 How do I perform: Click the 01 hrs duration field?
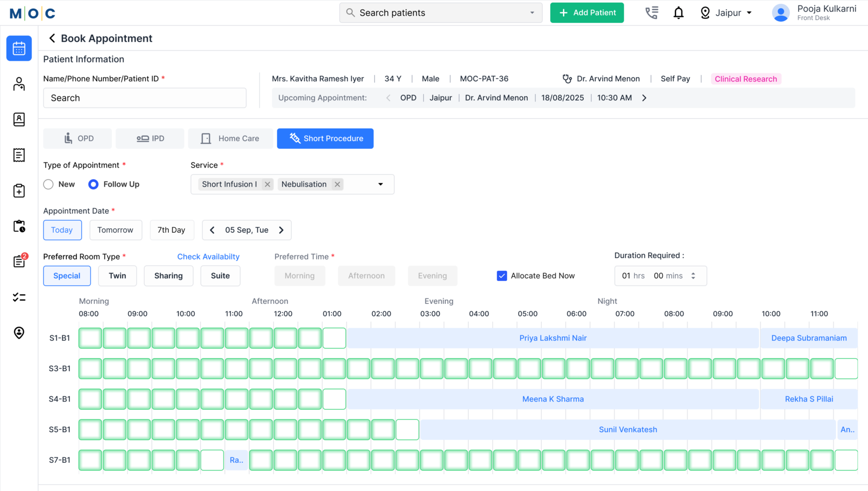coord(633,276)
